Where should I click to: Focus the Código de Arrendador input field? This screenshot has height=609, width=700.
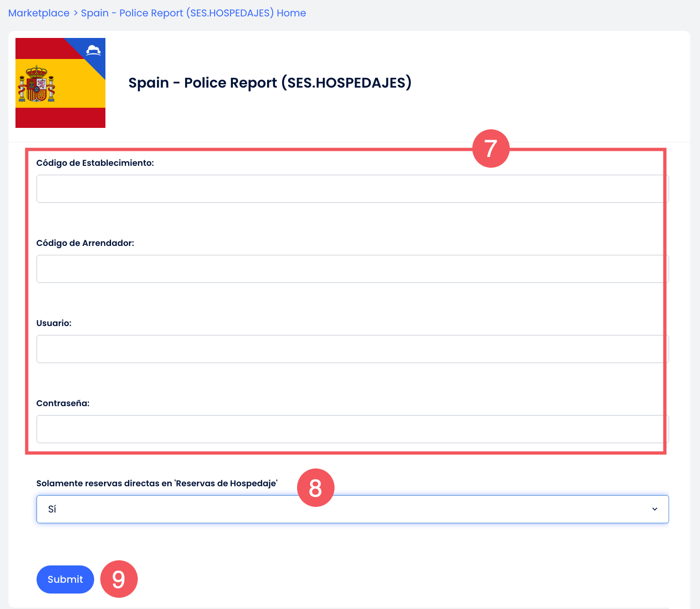pos(352,269)
